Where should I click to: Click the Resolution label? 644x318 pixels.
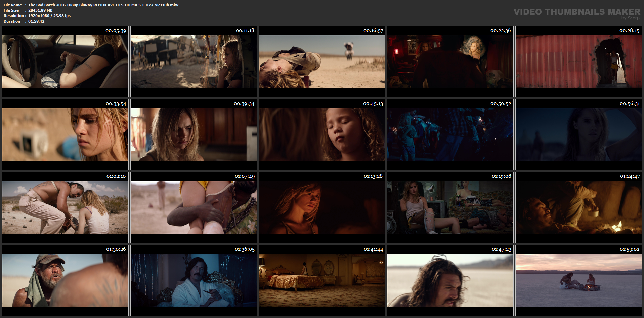click(14, 16)
